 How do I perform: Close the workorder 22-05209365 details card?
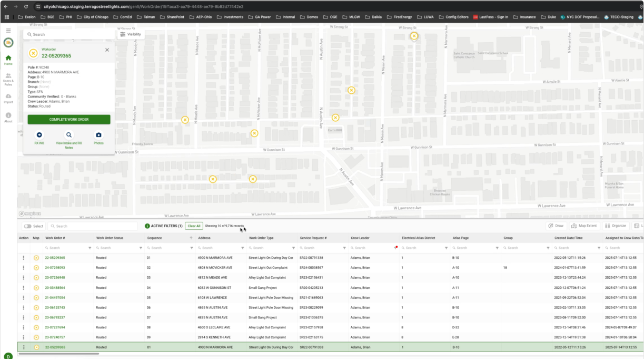pyautogui.click(x=107, y=50)
